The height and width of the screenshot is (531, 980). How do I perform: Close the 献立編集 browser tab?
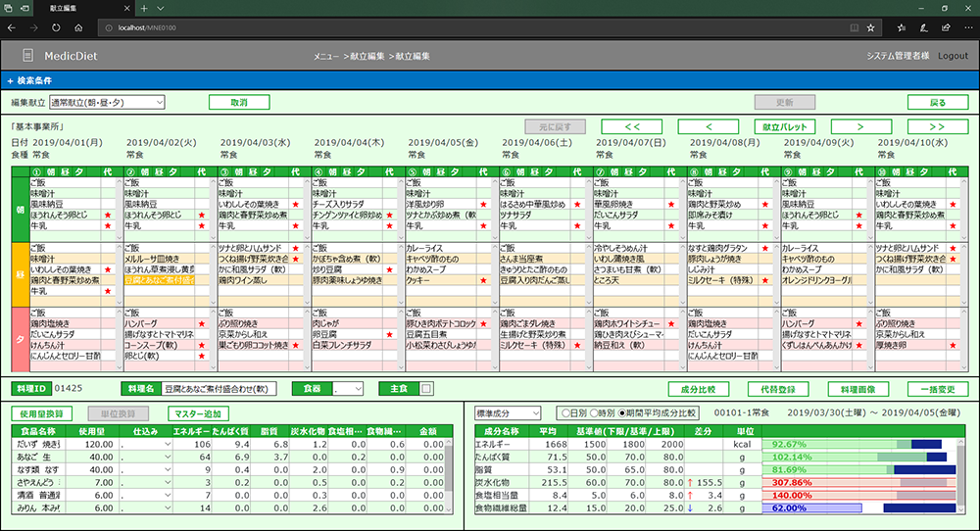pos(126,8)
